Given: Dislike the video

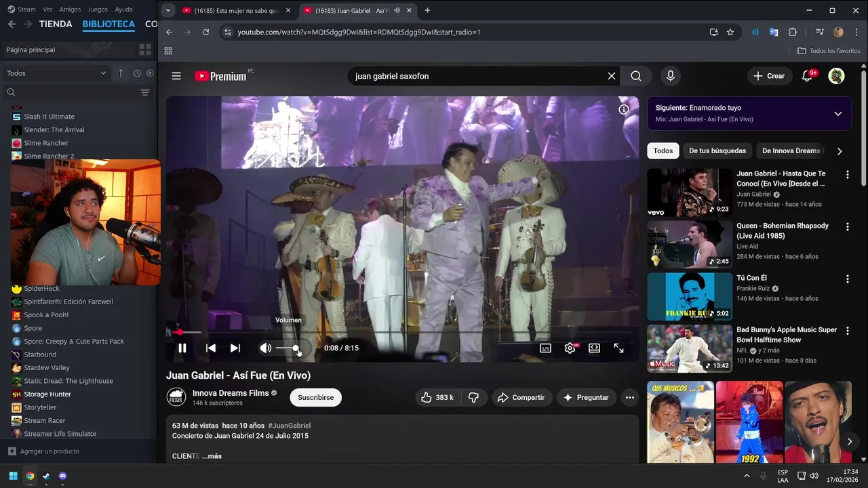Looking at the screenshot, I should point(474,397).
